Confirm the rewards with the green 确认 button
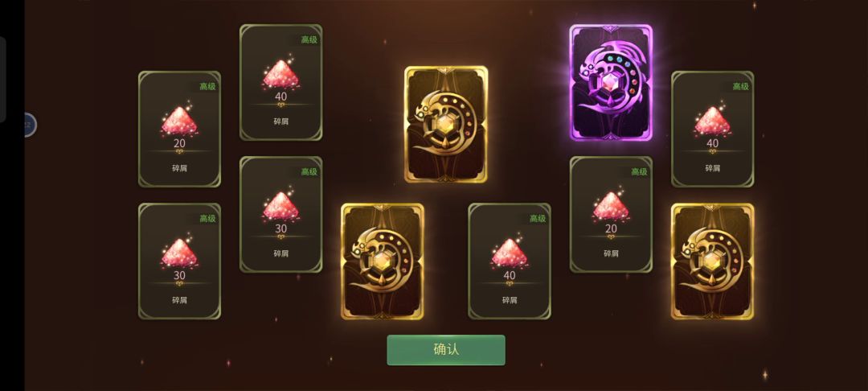 pyautogui.click(x=445, y=350)
